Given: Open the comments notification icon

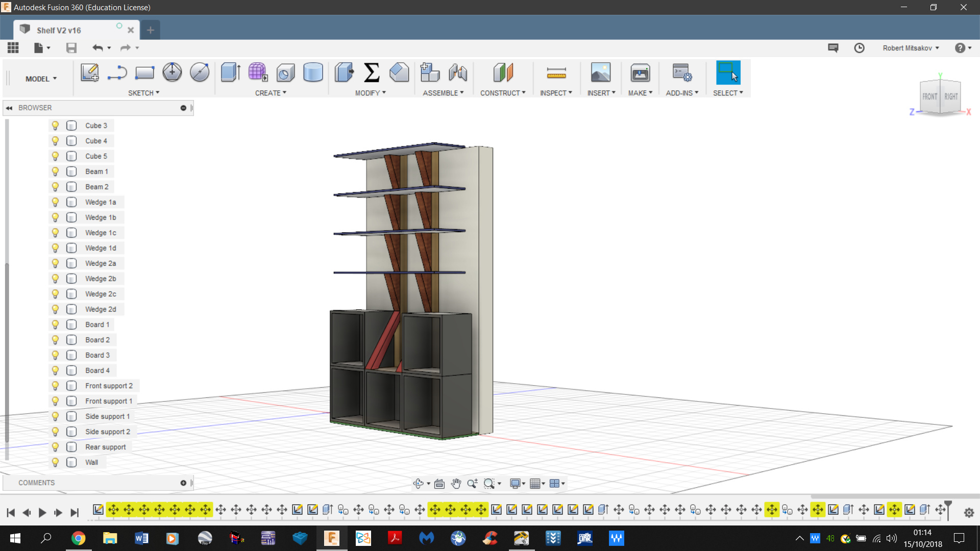Looking at the screenshot, I should coord(833,47).
